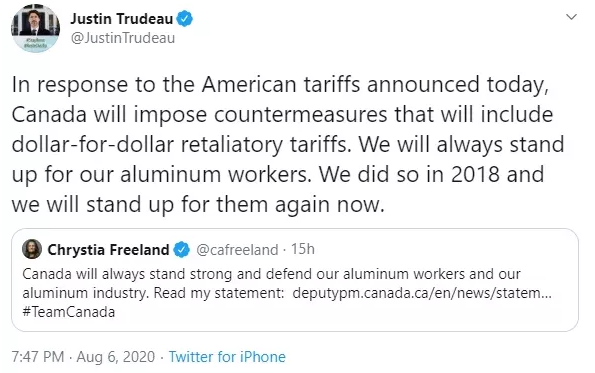
Task: Open Justin Trudeau's profile picture
Action: pos(35,29)
